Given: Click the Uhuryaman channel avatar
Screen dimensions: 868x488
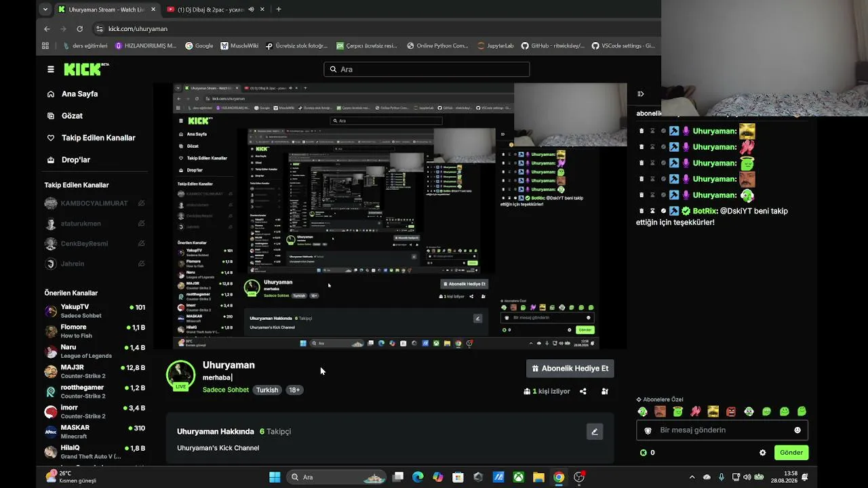Looking at the screenshot, I should click(181, 375).
